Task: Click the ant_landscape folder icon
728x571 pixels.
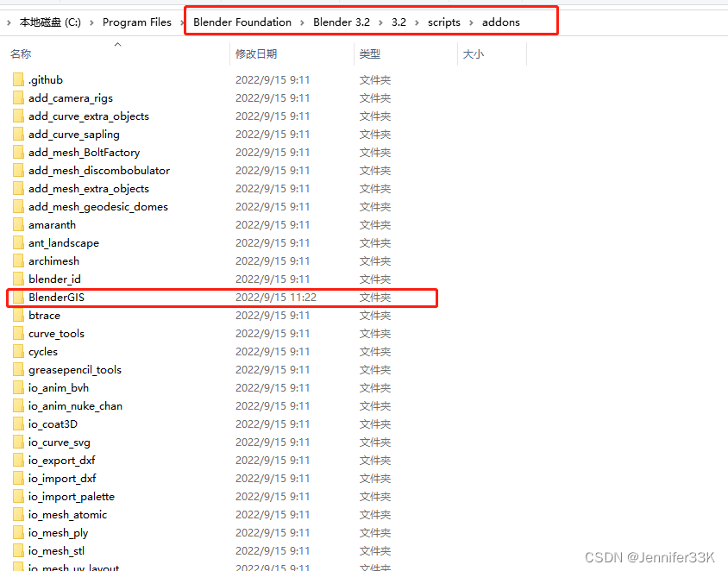Action: [x=18, y=242]
